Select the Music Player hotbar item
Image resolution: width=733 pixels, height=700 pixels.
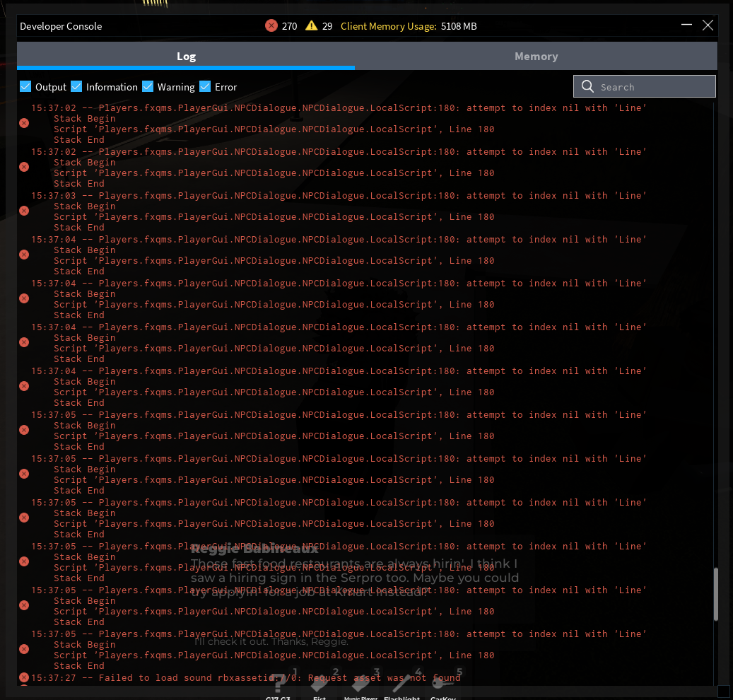click(x=360, y=684)
